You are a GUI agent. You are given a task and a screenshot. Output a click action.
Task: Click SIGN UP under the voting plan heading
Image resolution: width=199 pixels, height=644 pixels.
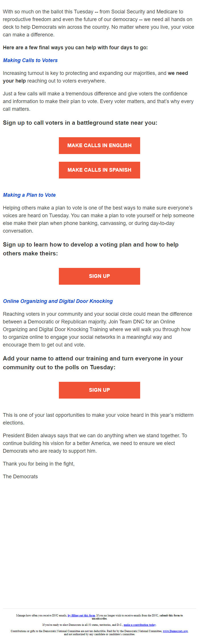pyautogui.click(x=100, y=276)
